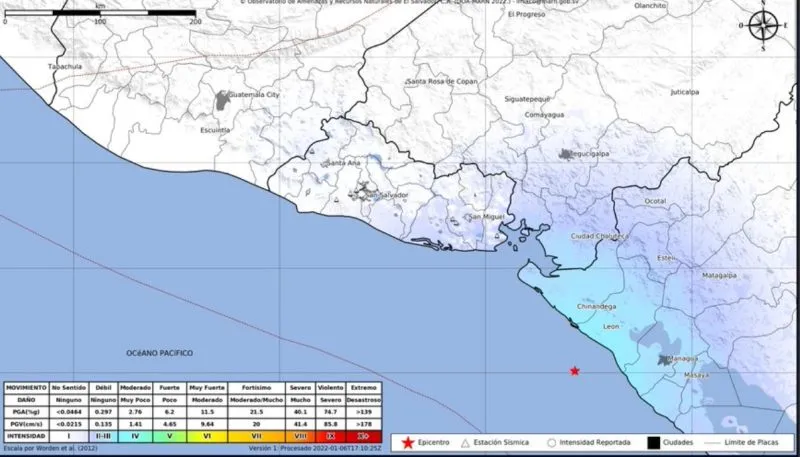Image resolution: width=800 pixels, height=457 pixels.
Task: Click the seismic station triangle below San Miguel
Action: pyautogui.click(x=496, y=236)
